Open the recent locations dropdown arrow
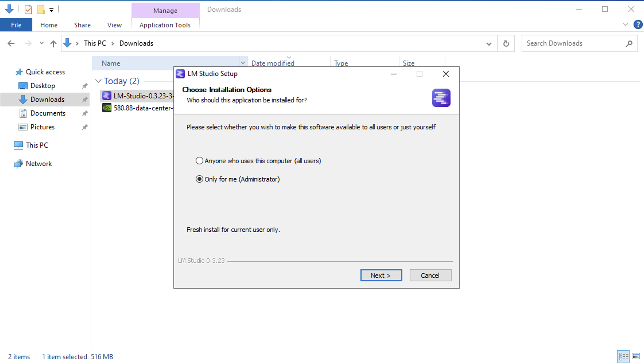644x363 pixels. click(42, 43)
